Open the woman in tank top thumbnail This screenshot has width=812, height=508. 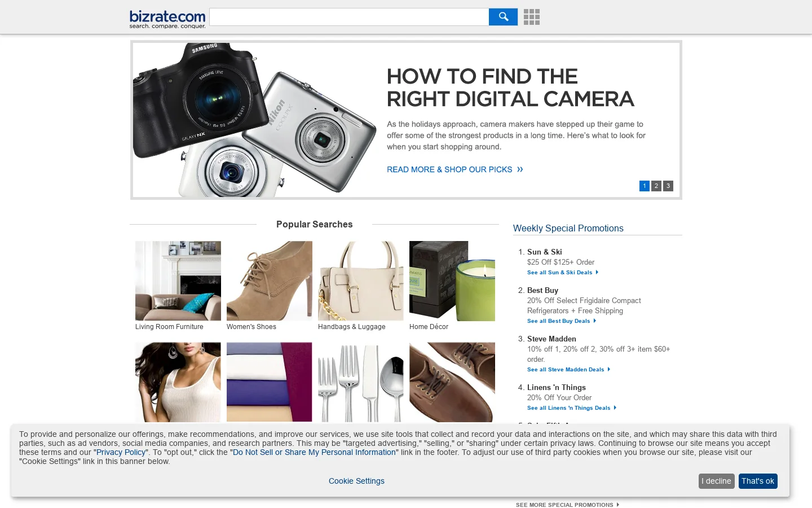pyautogui.click(x=178, y=382)
